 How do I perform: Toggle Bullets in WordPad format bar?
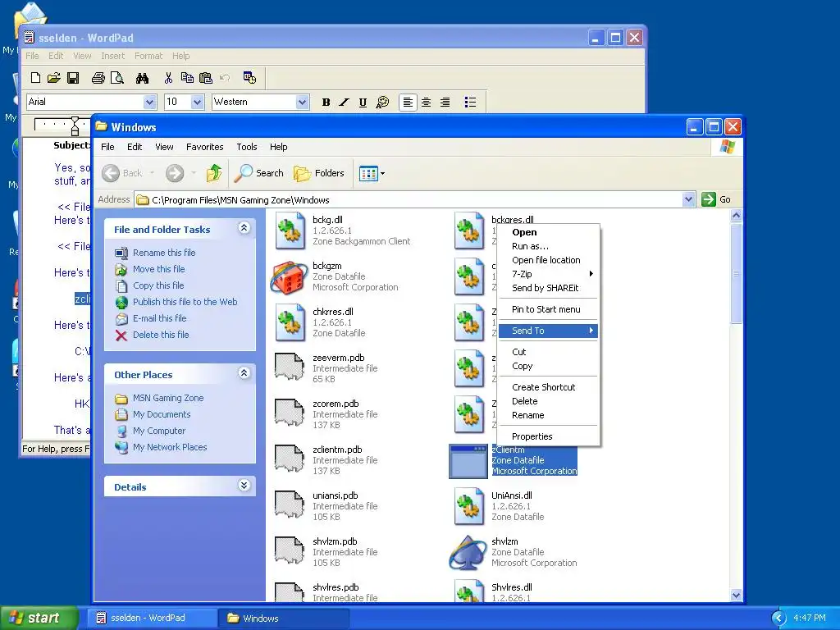pyautogui.click(x=470, y=103)
